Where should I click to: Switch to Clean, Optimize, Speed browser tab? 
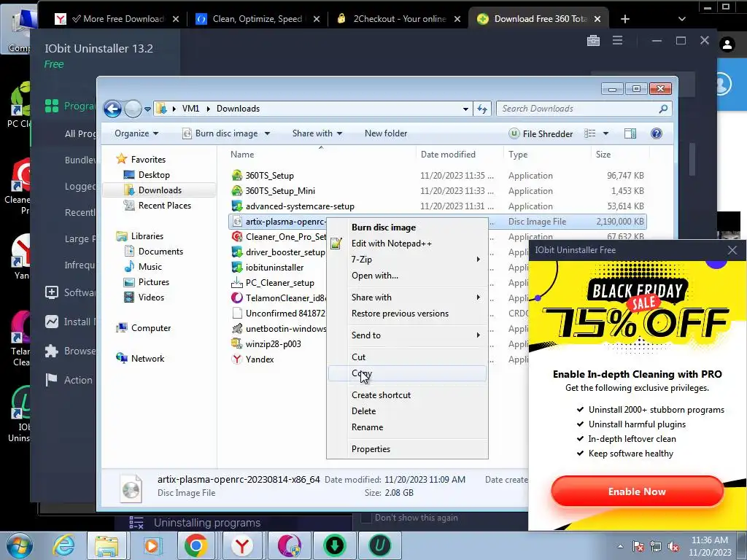tap(258, 19)
